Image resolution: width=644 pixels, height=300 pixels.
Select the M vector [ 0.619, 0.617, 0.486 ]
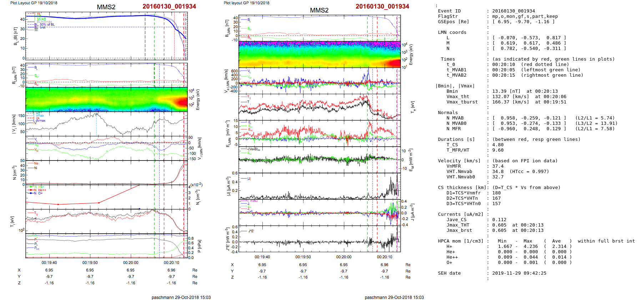point(529,43)
